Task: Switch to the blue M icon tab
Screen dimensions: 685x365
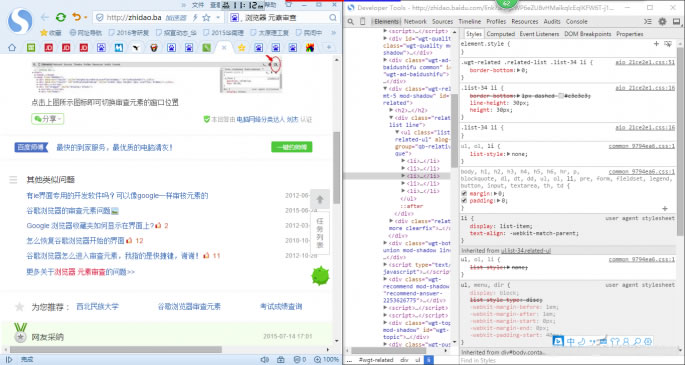Action: pyautogui.click(x=118, y=48)
